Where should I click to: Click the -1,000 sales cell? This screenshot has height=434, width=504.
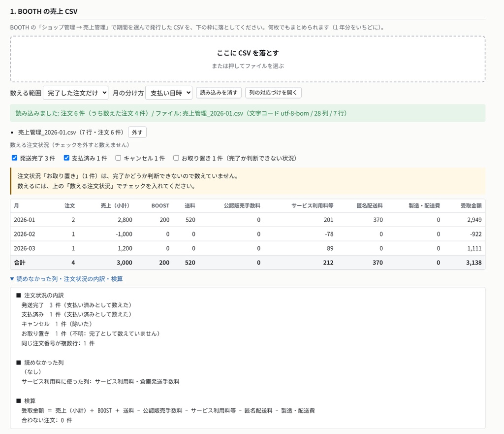tap(124, 234)
